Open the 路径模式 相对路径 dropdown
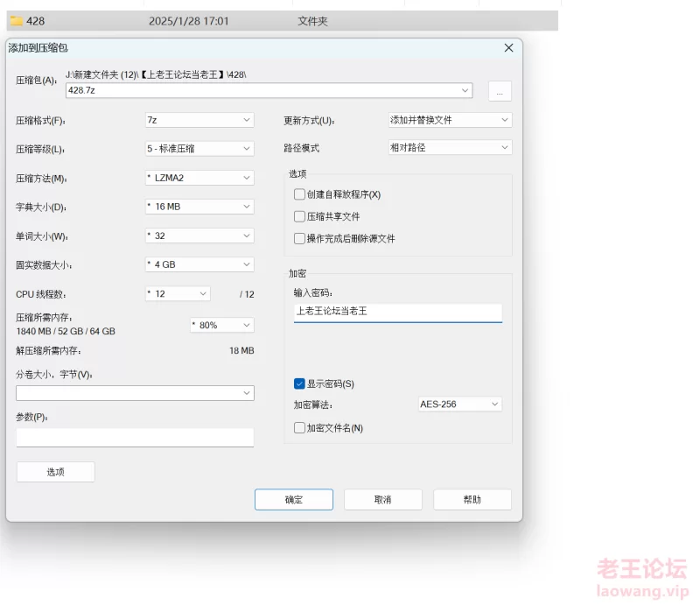The width and height of the screenshot is (700, 605). click(450, 147)
